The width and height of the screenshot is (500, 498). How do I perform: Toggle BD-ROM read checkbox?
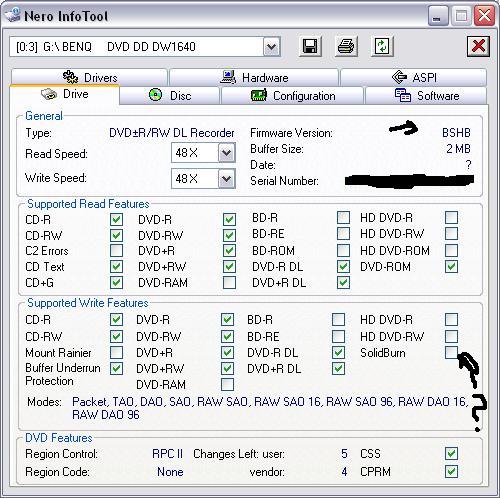pos(343,251)
